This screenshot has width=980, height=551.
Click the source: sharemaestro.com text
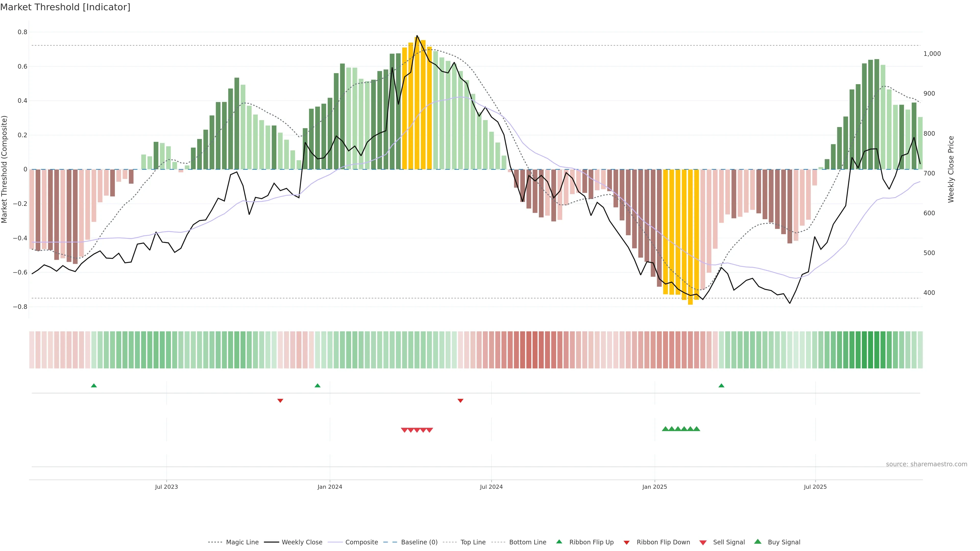(x=926, y=464)
